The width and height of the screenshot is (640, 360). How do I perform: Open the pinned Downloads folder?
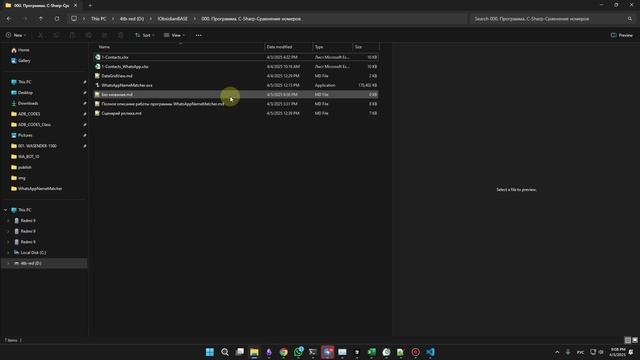pos(28,103)
